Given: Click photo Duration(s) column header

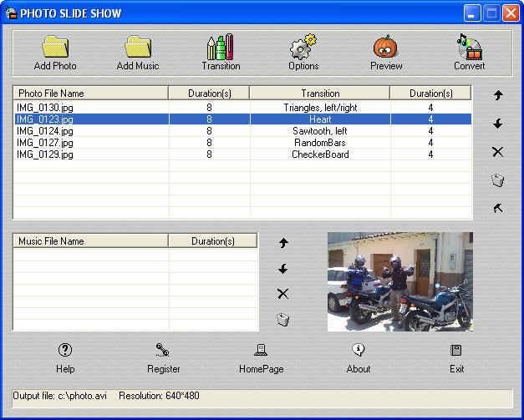Looking at the screenshot, I should click(x=209, y=94).
